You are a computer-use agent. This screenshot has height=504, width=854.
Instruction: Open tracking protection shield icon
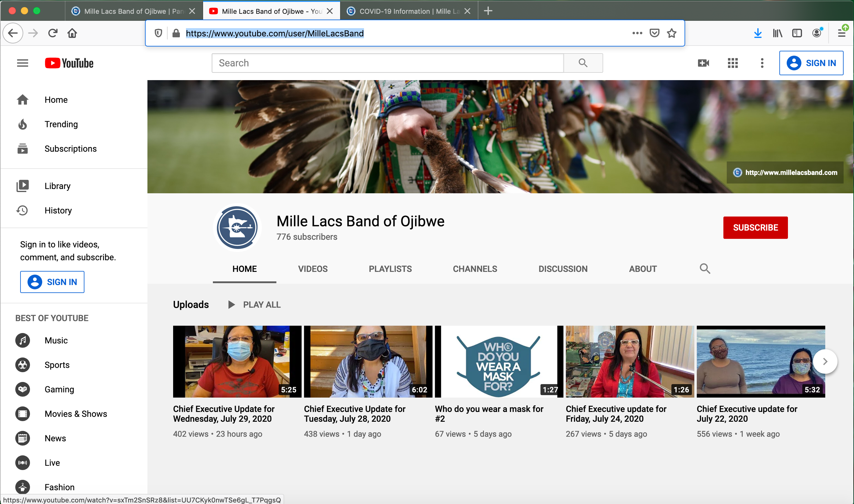point(158,33)
